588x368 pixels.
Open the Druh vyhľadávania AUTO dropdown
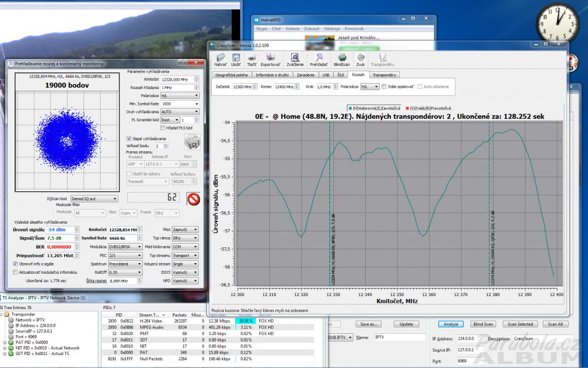click(179, 112)
